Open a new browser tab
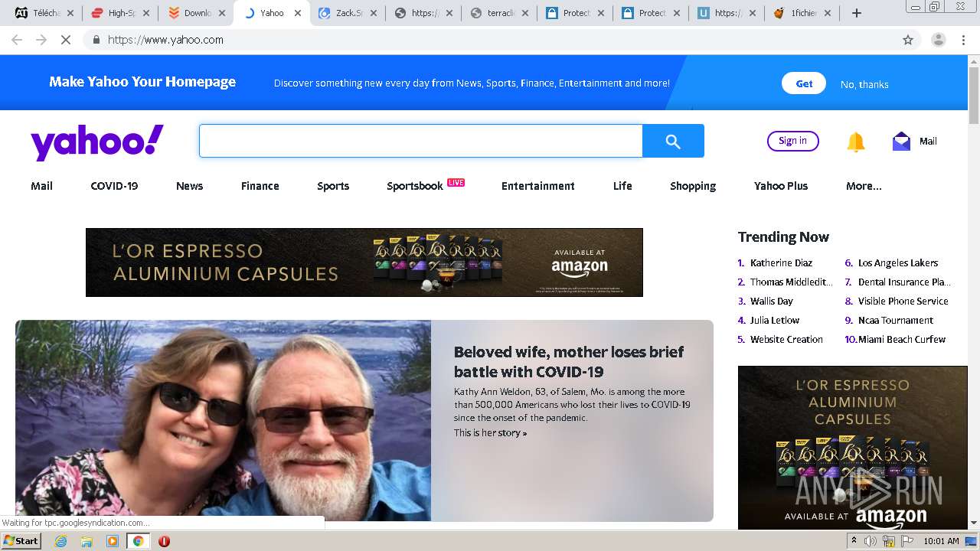The image size is (980, 551). 857,13
